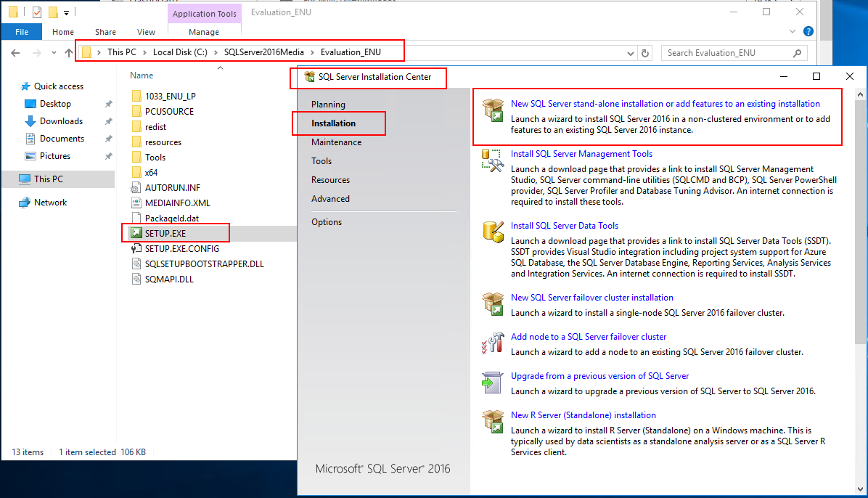Expand the address bar history dropdown
Viewport: 868px width, 498px height.
click(630, 53)
